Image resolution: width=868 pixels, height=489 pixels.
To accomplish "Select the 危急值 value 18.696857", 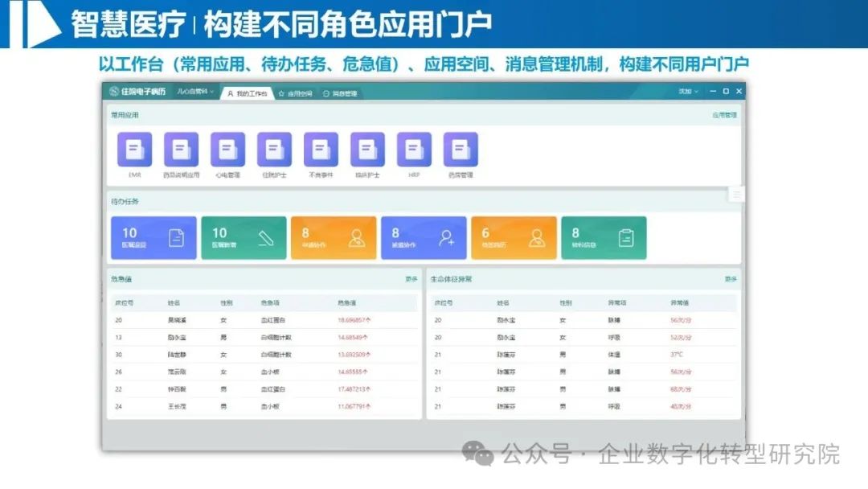I will click(x=354, y=320).
